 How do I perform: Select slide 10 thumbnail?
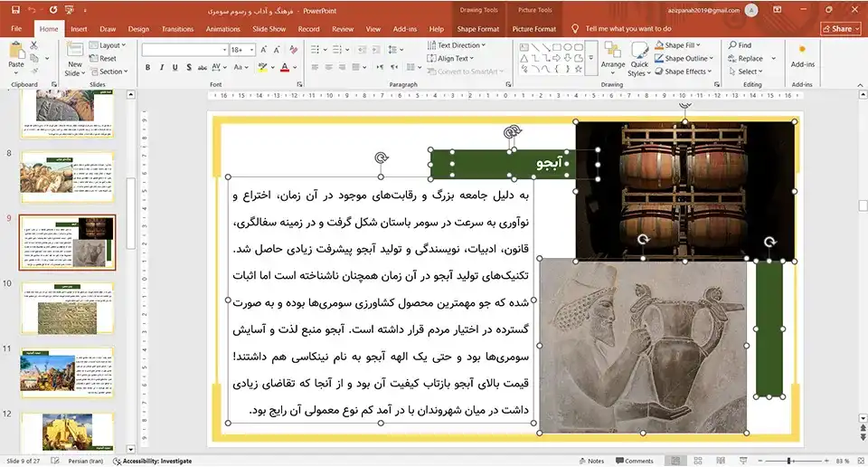[68, 308]
